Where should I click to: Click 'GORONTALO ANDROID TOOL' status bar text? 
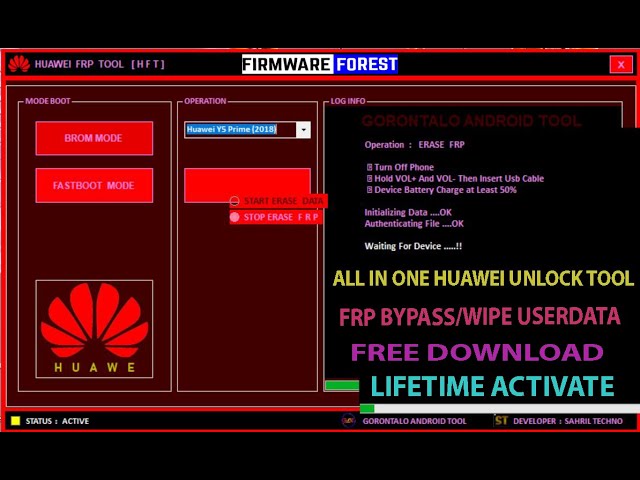pos(414,421)
